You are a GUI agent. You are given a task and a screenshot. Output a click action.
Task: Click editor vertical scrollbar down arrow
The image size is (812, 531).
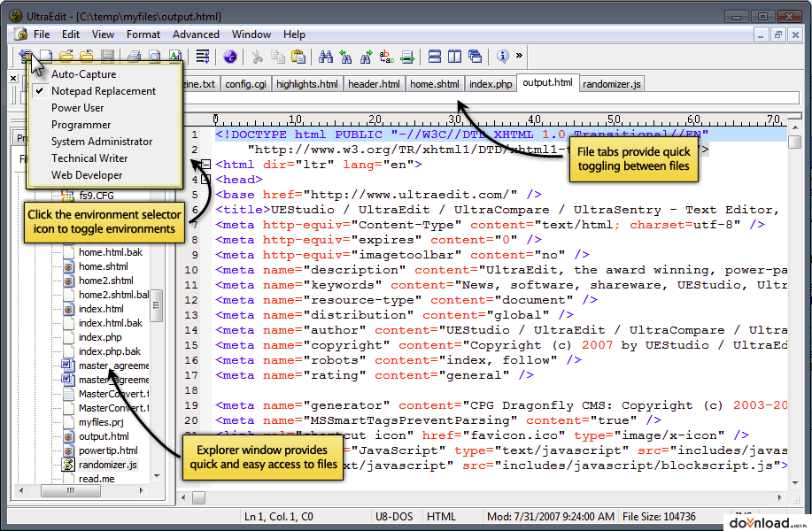tap(795, 483)
